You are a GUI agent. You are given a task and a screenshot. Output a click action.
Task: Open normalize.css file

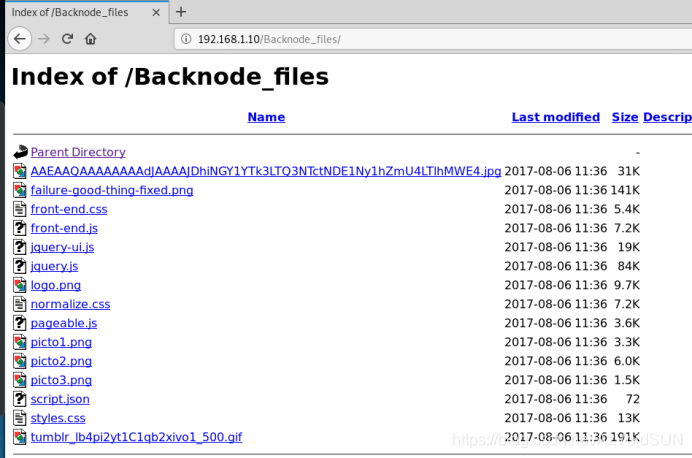click(x=70, y=304)
